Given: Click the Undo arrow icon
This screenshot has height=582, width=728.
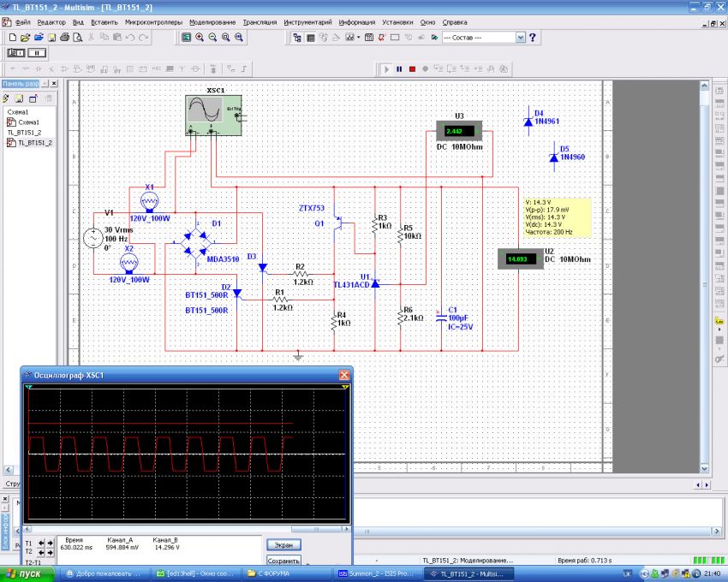Looking at the screenshot, I should (x=130, y=39).
